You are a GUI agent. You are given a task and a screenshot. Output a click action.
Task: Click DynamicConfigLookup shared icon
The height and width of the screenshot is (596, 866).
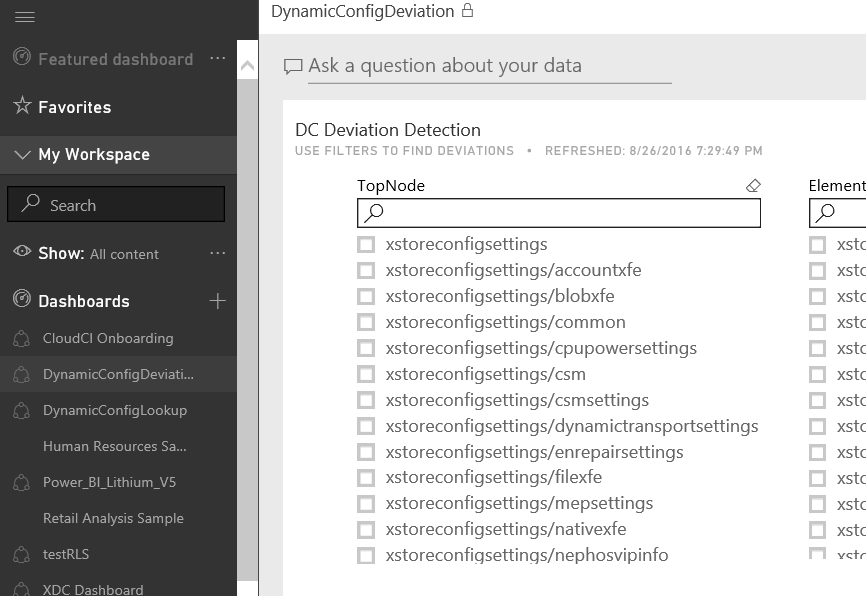[21, 410]
